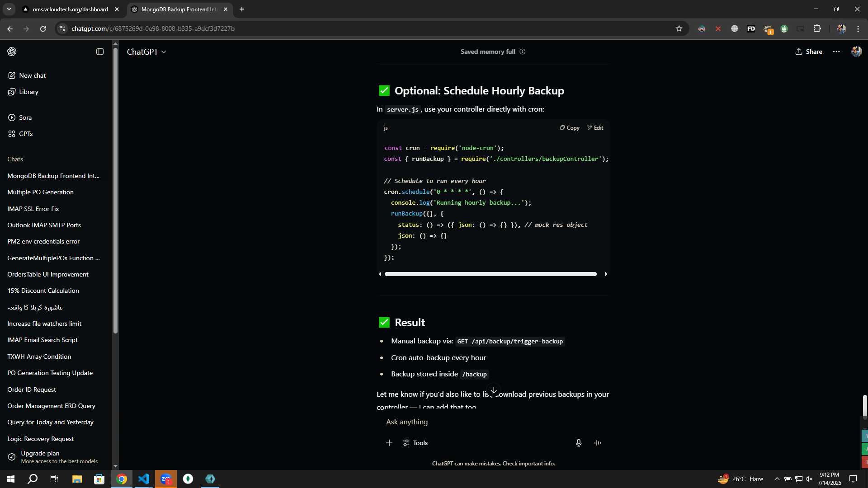Click the FD extension icon
868x488 pixels.
click(751, 28)
